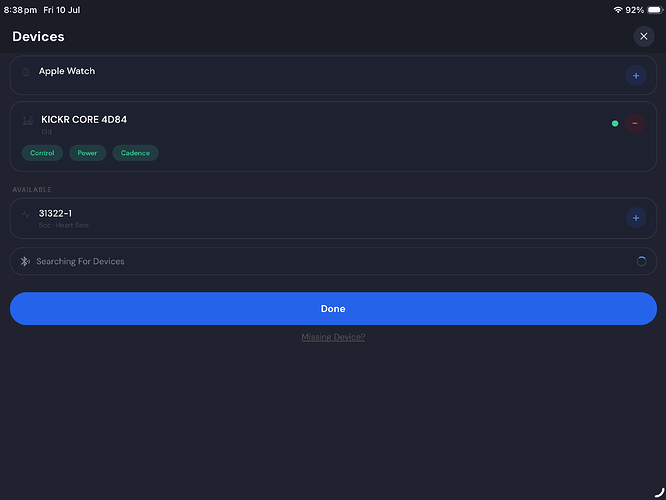The width and height of the screenshot is (666, 500).
Task: Remove the KICKR CORE 4D84 trainer
Action: click(x=635, y=123)
